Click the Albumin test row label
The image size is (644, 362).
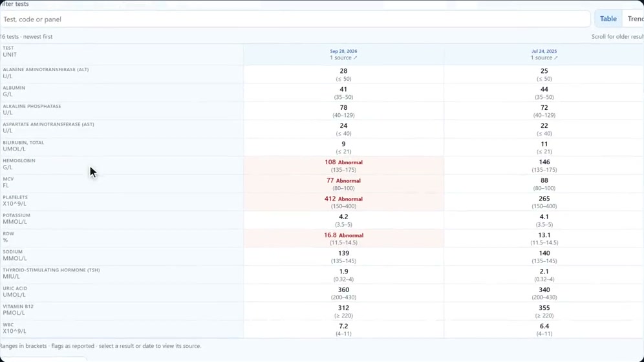[14, 88]
